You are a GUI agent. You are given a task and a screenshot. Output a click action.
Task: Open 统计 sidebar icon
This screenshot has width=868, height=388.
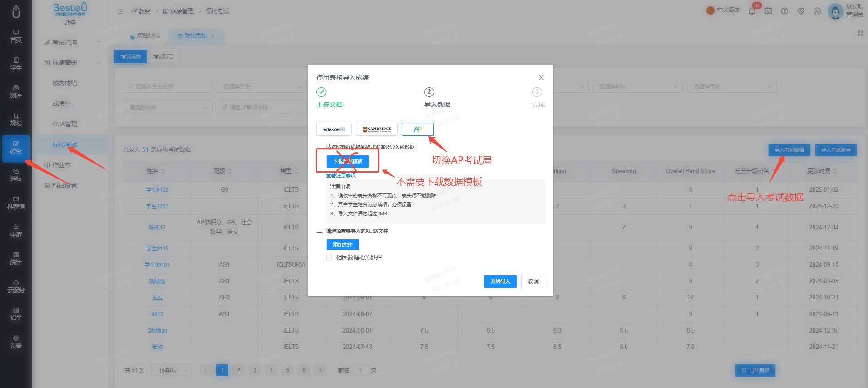[16, 259]
